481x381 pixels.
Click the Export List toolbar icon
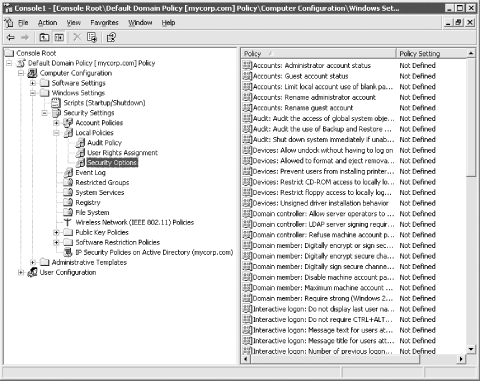tap(92, 37)
